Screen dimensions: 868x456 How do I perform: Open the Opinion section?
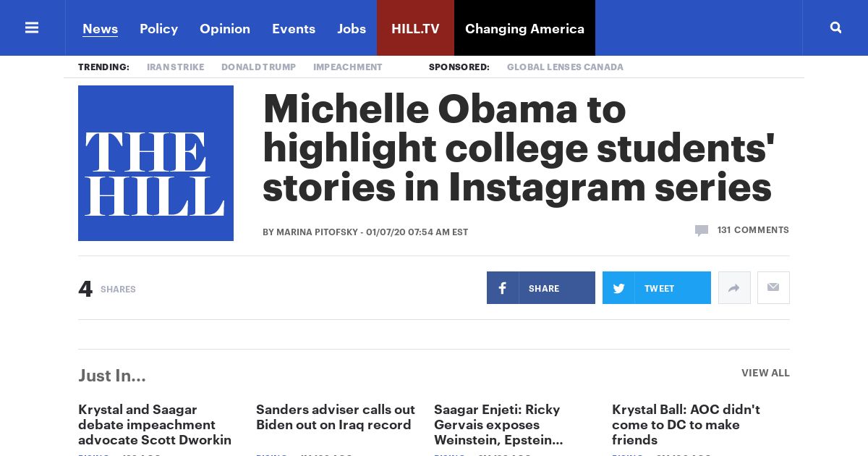[x=225, y=29]
